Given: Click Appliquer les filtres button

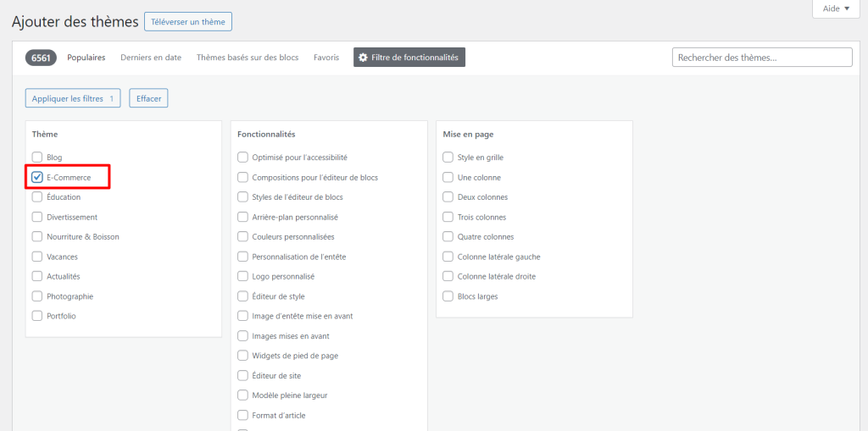Looking at the screenshot, I should (x=73, y=99).
